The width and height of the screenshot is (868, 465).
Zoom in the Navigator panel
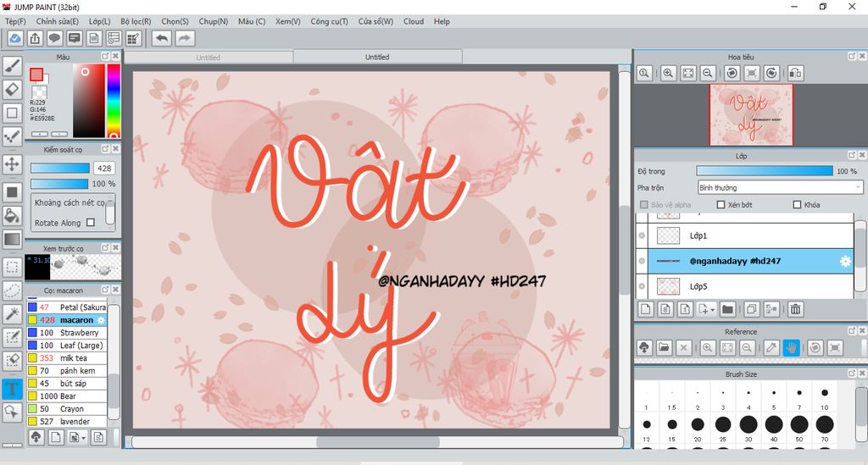pos(668,73)
